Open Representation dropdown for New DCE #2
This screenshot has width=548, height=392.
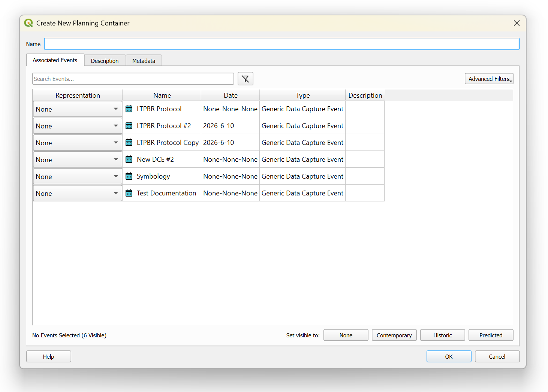(x=78, y=159)
